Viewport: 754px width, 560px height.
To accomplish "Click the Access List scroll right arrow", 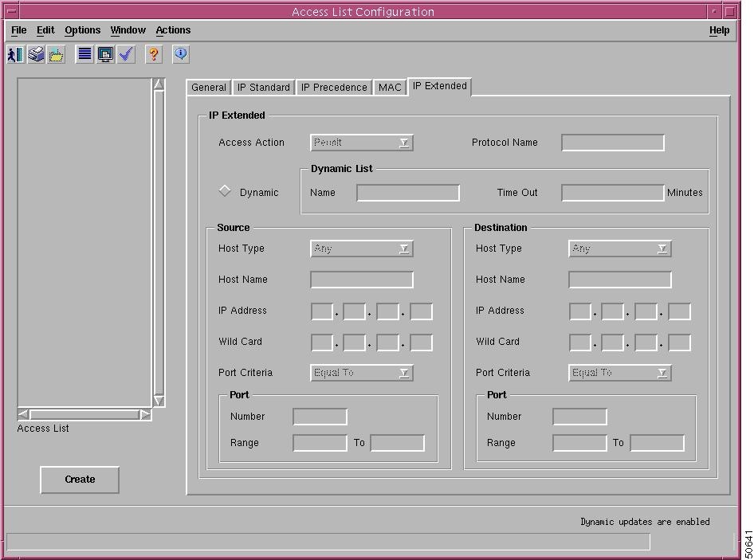I will (x=145, y=414).
